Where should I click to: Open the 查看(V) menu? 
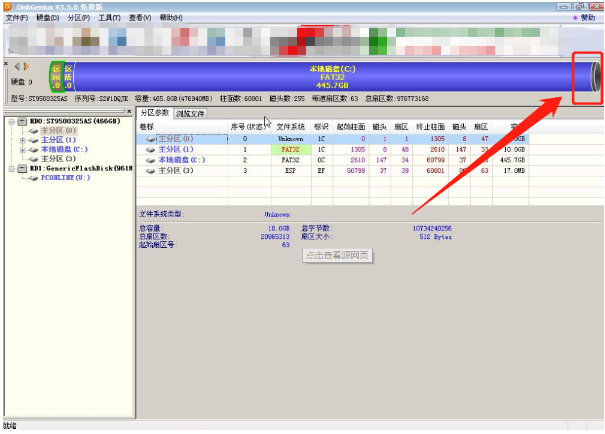click(x=140, y=18)
